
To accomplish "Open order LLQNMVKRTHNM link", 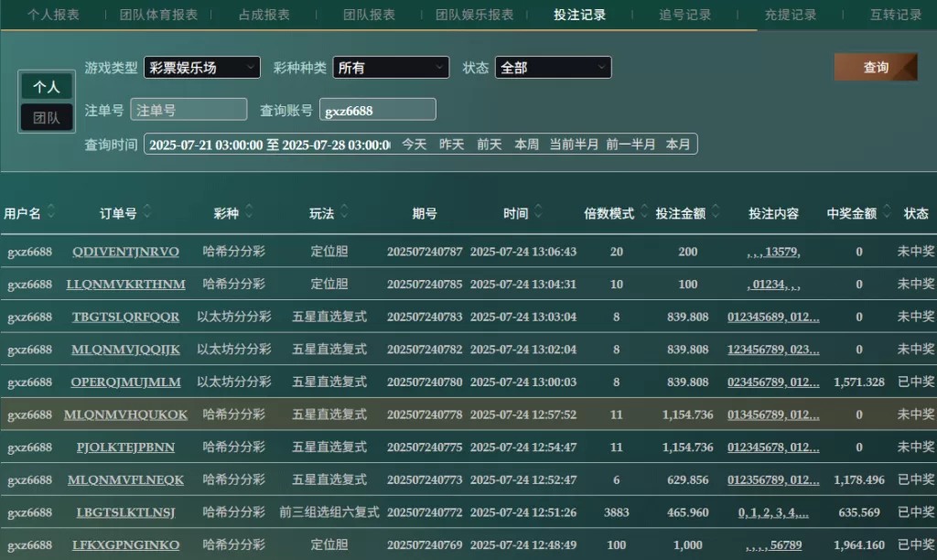I will [125, 285].
